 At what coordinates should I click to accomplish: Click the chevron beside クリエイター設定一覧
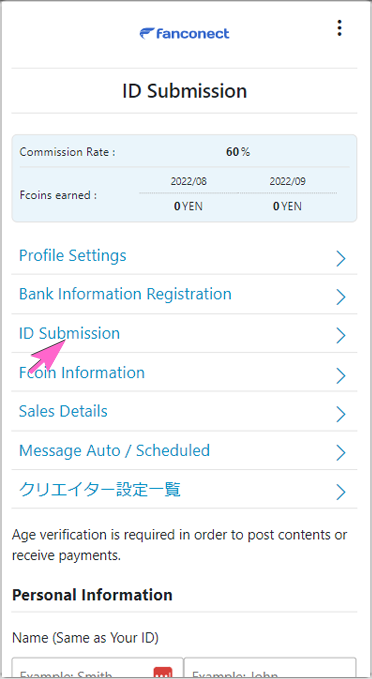point(341,492)
